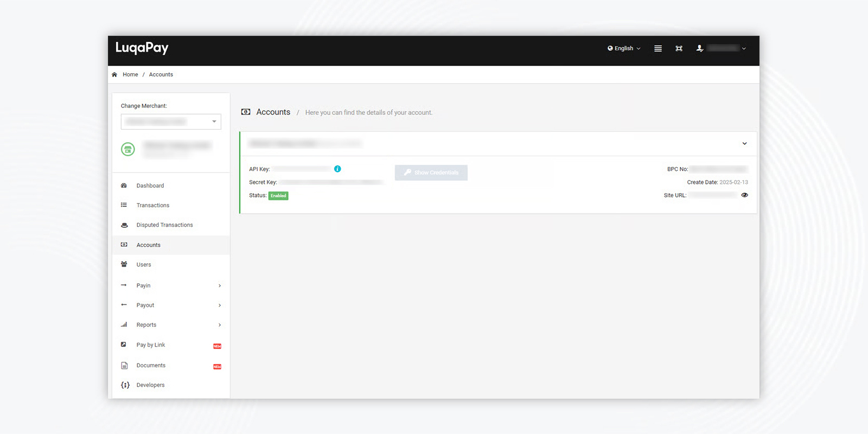868x434 pixels.
Task: Collapse the account card chevron
Action: click(x=744, y=144)
